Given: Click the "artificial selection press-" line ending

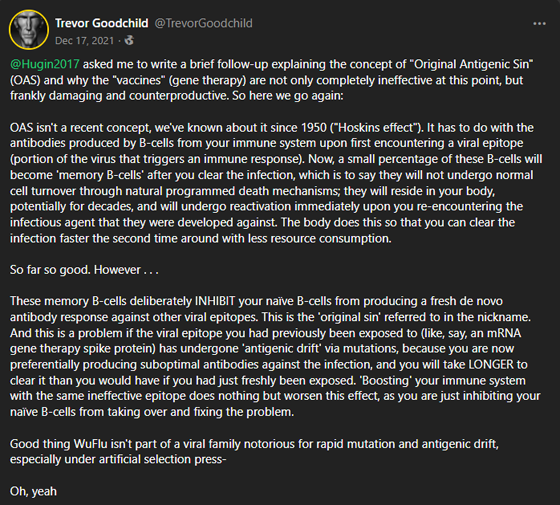Looking at the screenshot, I should [162, 459].
